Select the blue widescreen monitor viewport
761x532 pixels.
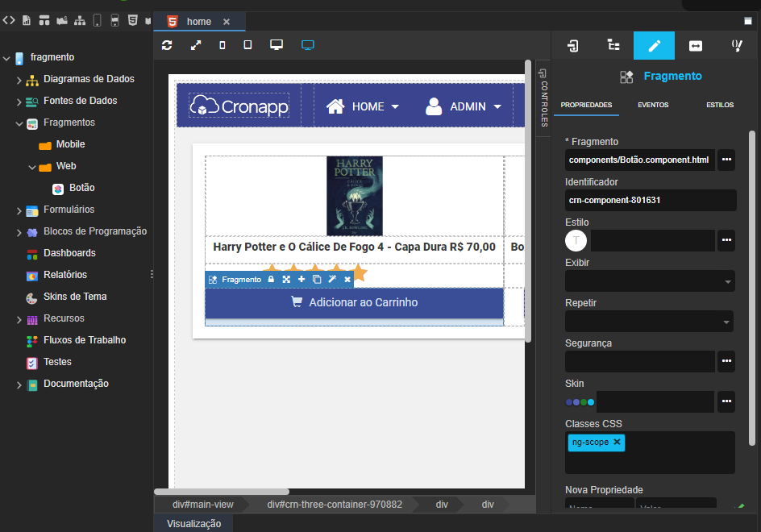click(308, 45)
